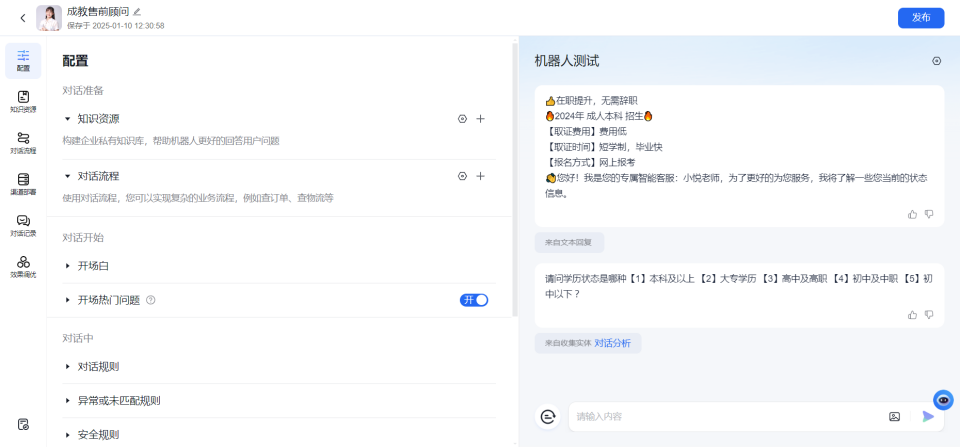Open the 对话分析 link
960x447 pixels.
coord(612,343)
